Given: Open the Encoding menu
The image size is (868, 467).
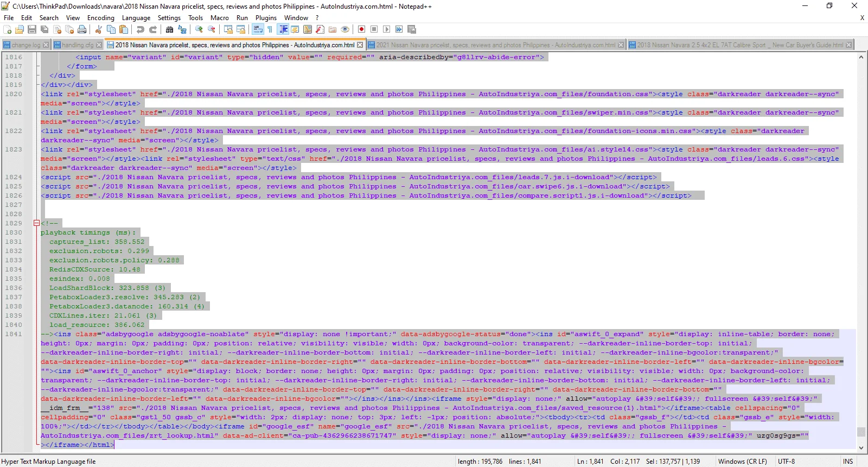Looking at the screenshot, I should (101, 18).
